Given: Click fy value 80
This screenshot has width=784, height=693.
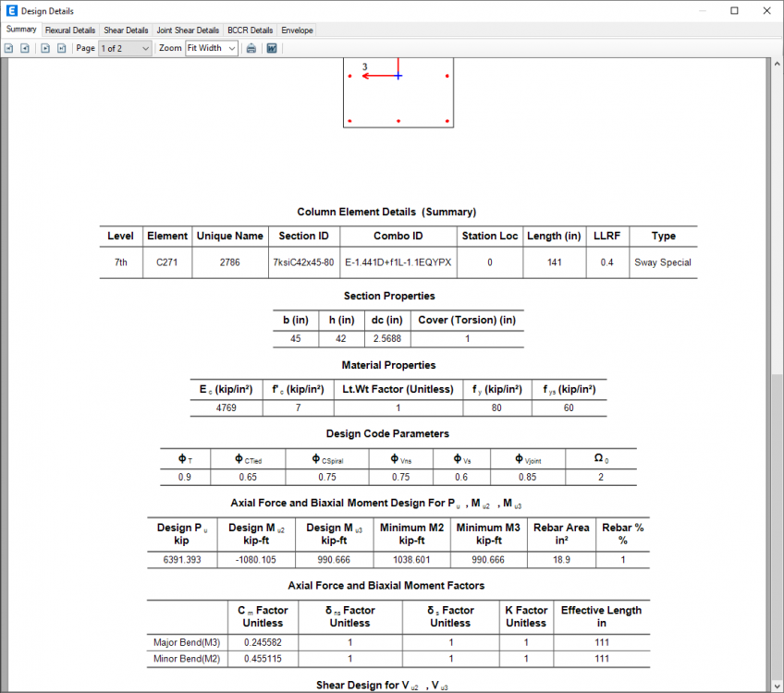Looking at the screenshot, I should pyautogui.click(x=496, y=407).
